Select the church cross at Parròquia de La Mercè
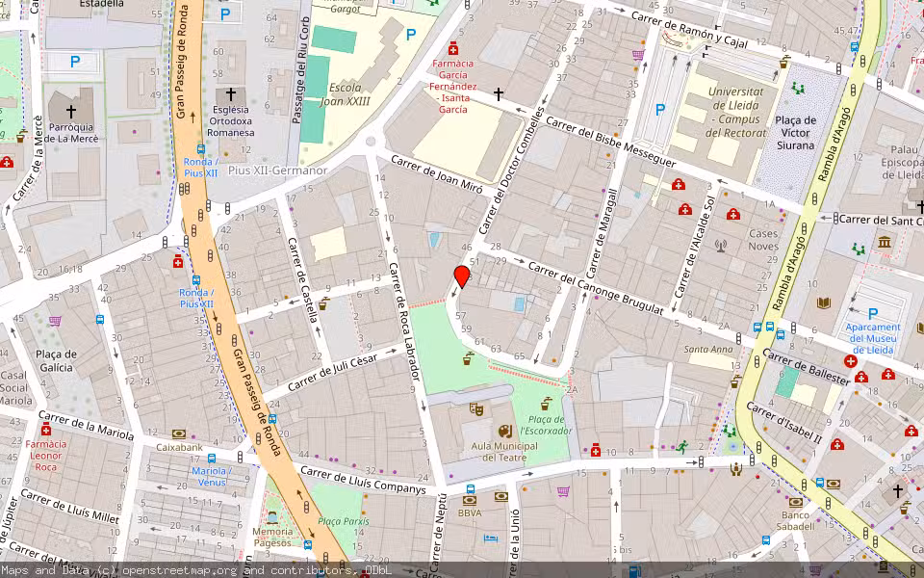The width and height of the screenshot is (924, 578). pos(70,111)
